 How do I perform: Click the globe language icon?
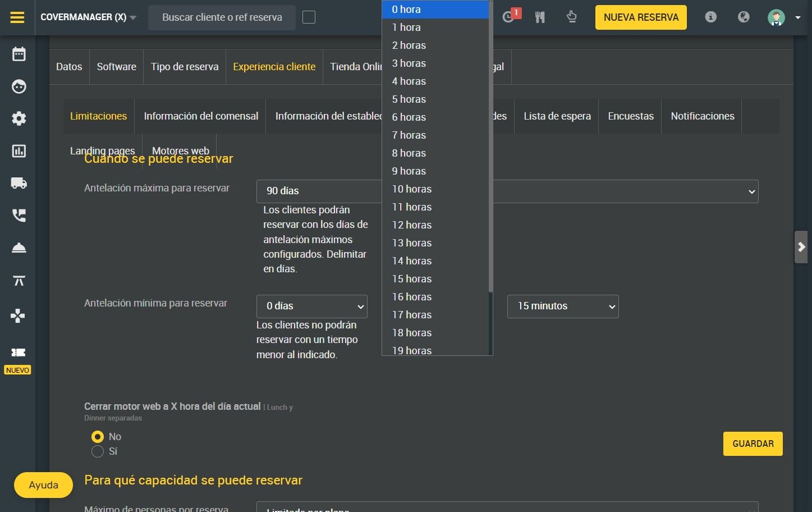(x=744, y=17)
